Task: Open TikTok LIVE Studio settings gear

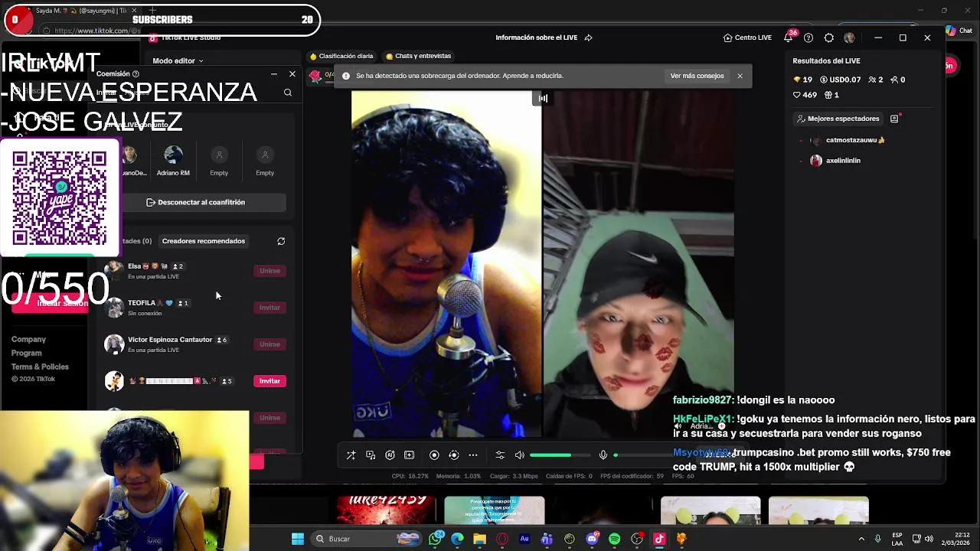Action: (x=829, y=37)
